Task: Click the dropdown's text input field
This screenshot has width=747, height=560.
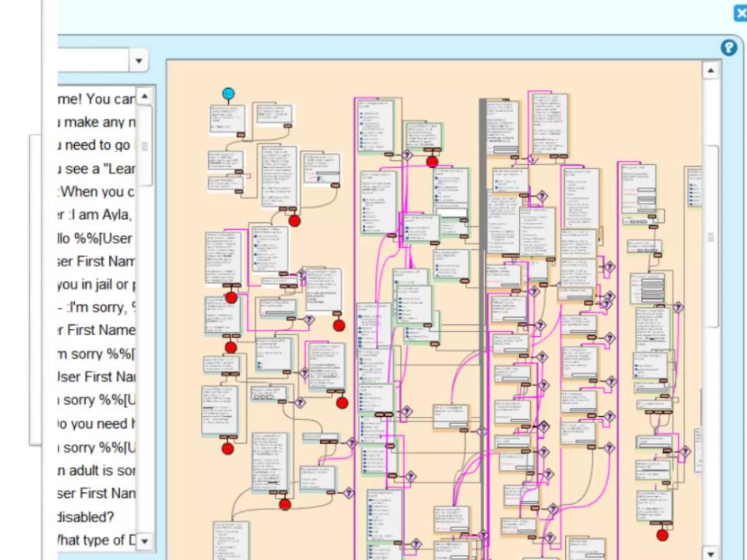Action: pyautogui.click(x=93, y=61)
